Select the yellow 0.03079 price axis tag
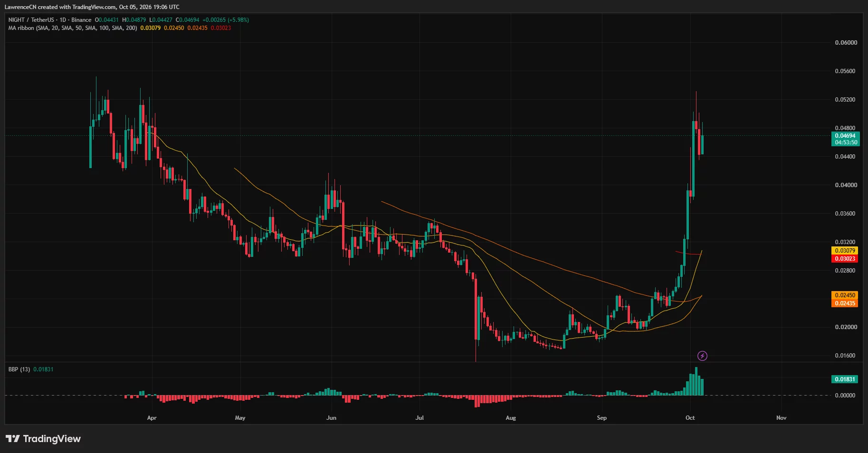The image size is (868, 453). coord(845,251)
